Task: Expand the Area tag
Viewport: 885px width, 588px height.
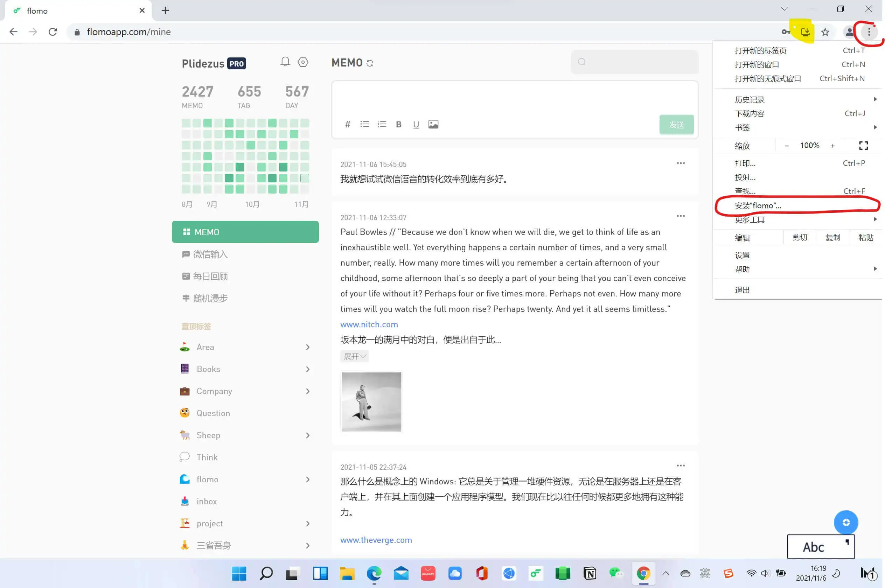Action: (x=307, y=347)
